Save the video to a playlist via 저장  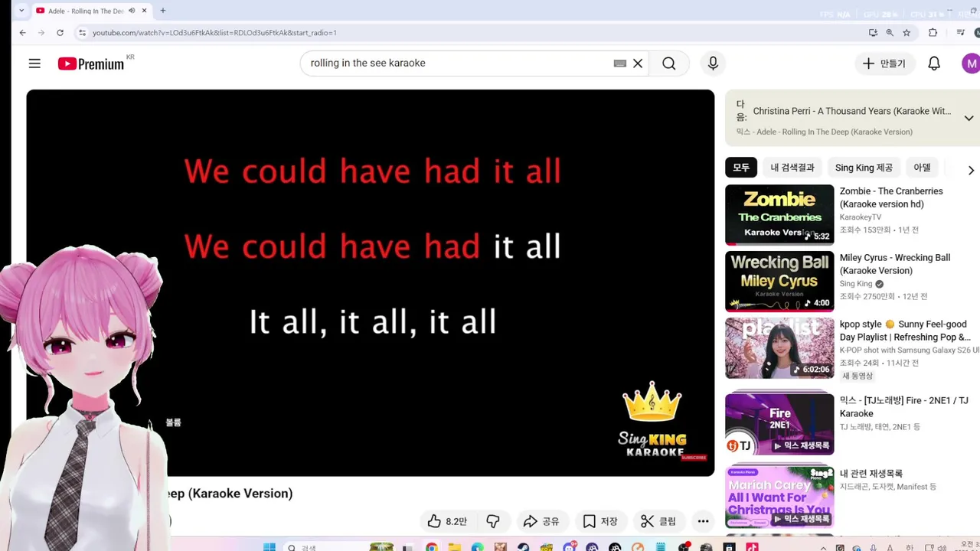point(600,521)
